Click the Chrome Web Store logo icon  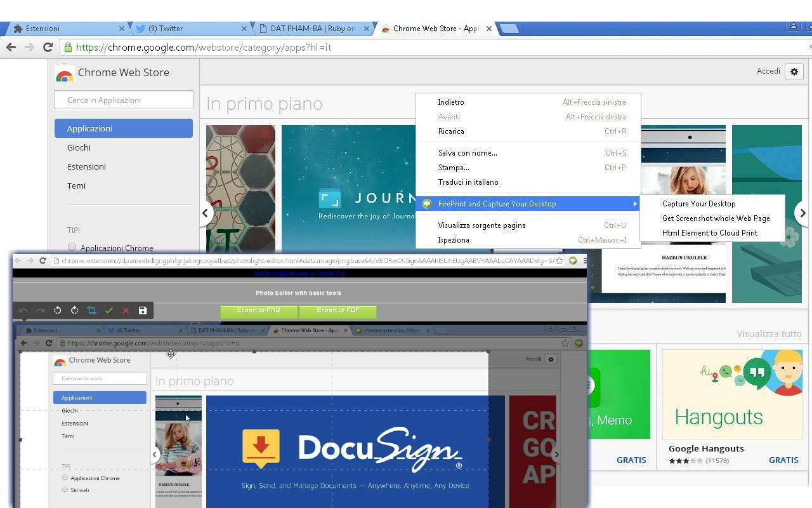click(64, 73)
